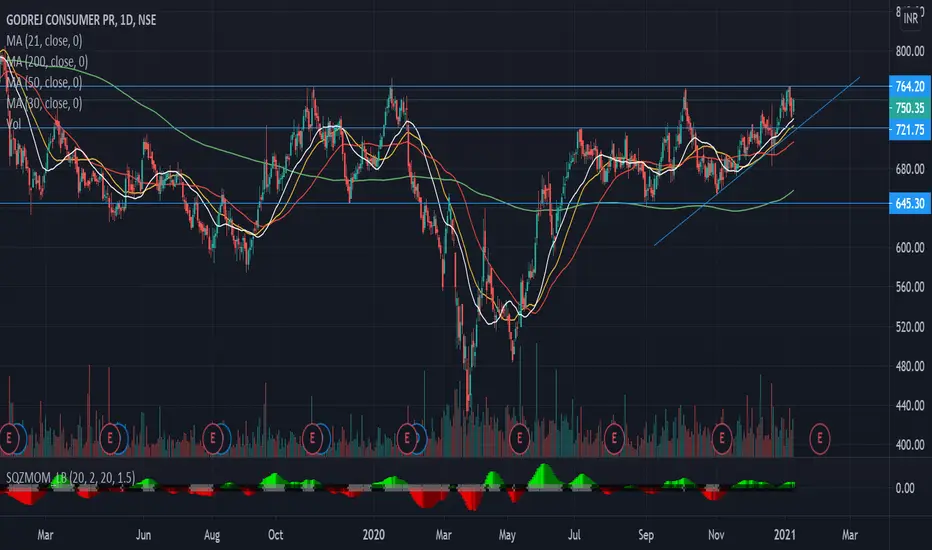Open the earnings E marker near Aug 2019
The height and width of the screenshot is (550, 932).
(x=213, y=439)
